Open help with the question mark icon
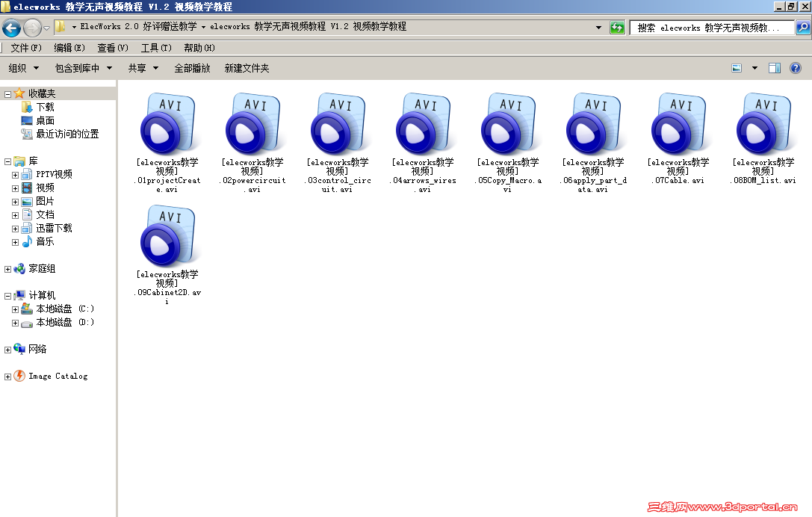 (x=796, y=68)
